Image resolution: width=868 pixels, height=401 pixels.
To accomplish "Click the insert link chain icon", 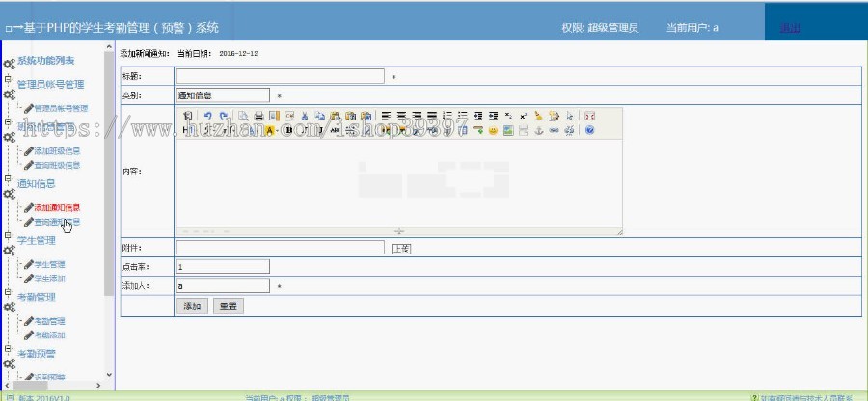I will pos(555,130).
